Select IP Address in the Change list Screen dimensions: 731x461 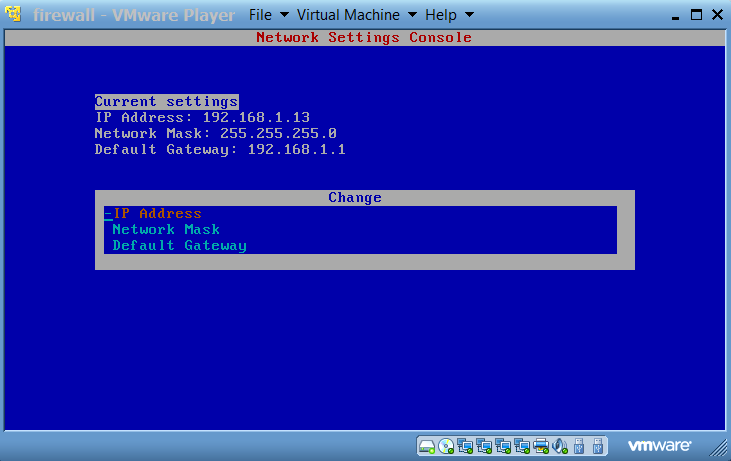[157, 213]
